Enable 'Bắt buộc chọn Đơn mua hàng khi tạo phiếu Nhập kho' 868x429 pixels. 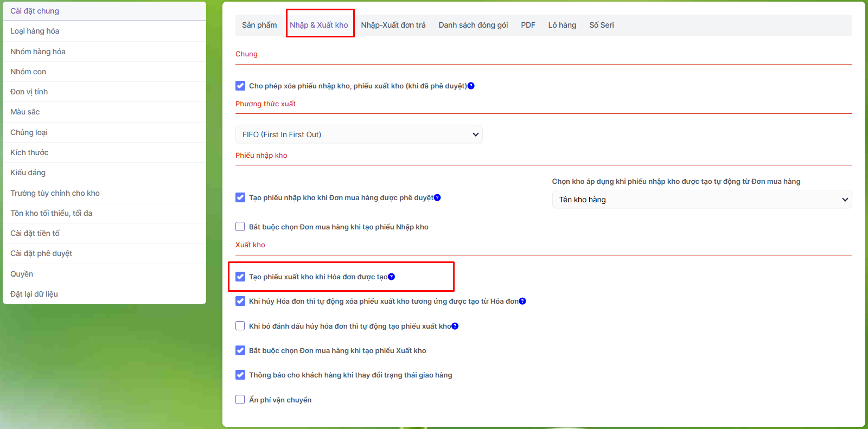click(240, 227)
